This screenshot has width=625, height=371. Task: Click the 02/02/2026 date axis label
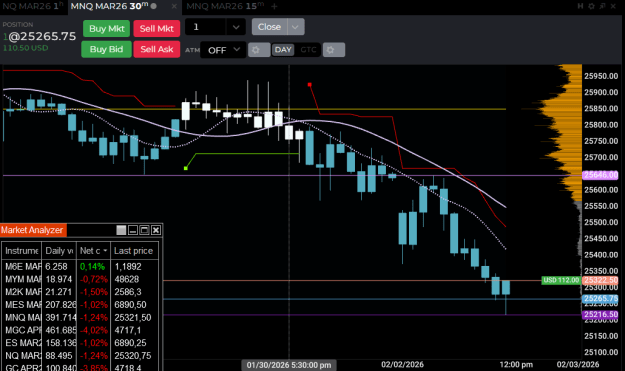(402, 364)
